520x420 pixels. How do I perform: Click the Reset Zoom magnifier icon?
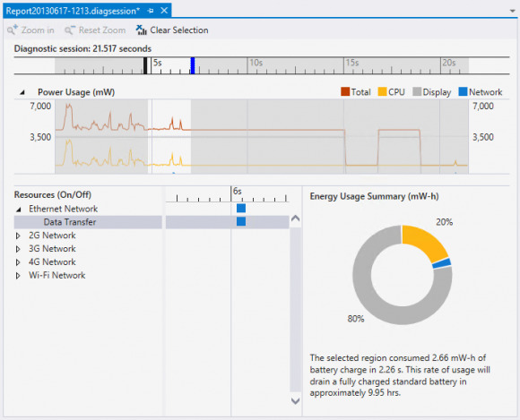(x=70, y=30)
